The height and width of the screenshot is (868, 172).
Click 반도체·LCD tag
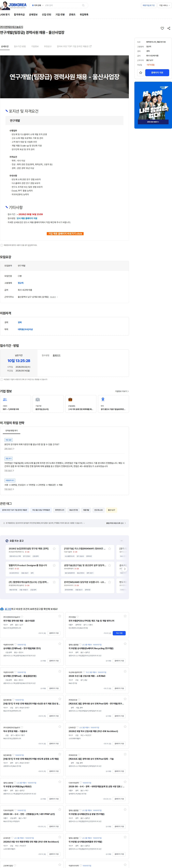click(99, 510)
